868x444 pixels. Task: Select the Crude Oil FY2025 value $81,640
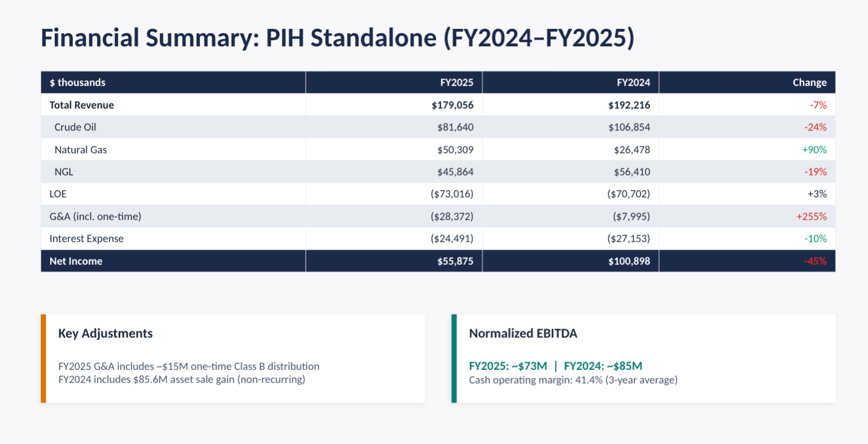(455, 127)
